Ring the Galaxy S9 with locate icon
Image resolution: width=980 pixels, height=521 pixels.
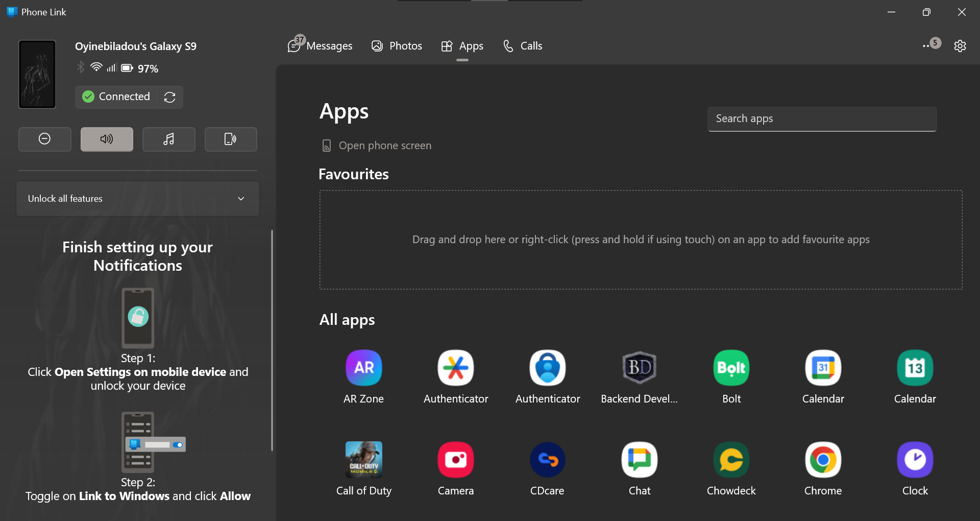230,139
